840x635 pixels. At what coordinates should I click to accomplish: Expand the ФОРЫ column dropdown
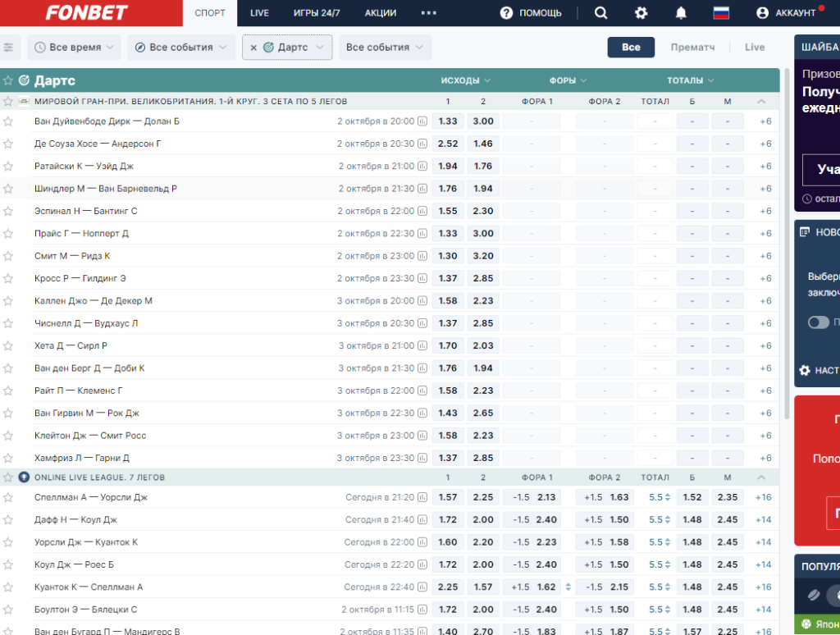(568, 80)
